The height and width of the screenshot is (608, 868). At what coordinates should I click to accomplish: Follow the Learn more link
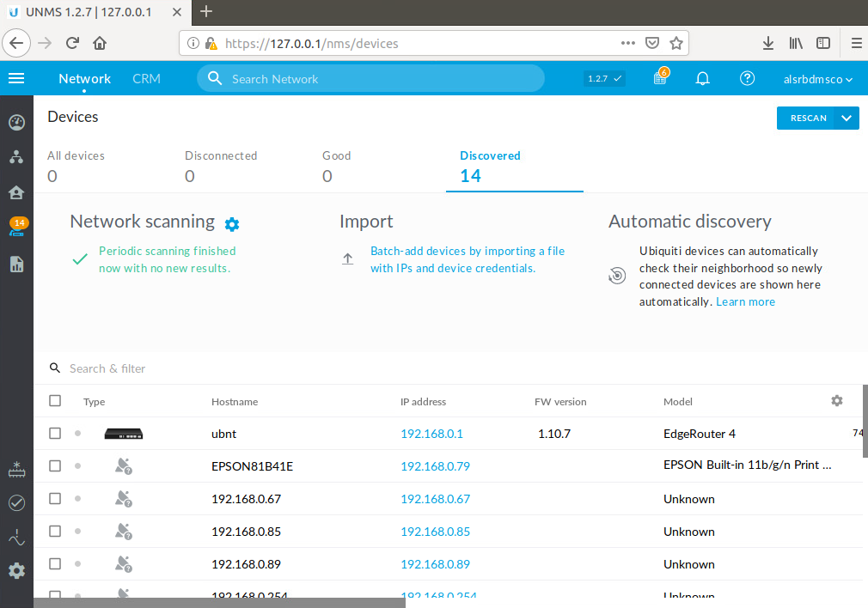click(x=745, y=301)
